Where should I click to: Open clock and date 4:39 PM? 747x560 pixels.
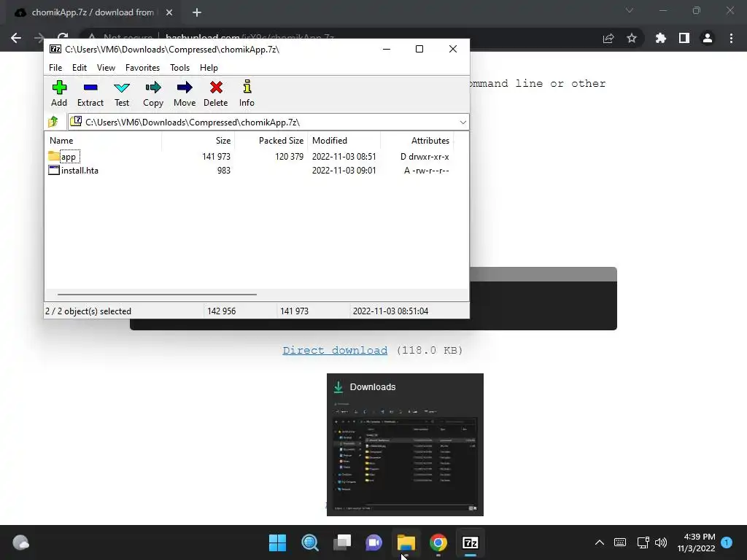click(697, 542)
